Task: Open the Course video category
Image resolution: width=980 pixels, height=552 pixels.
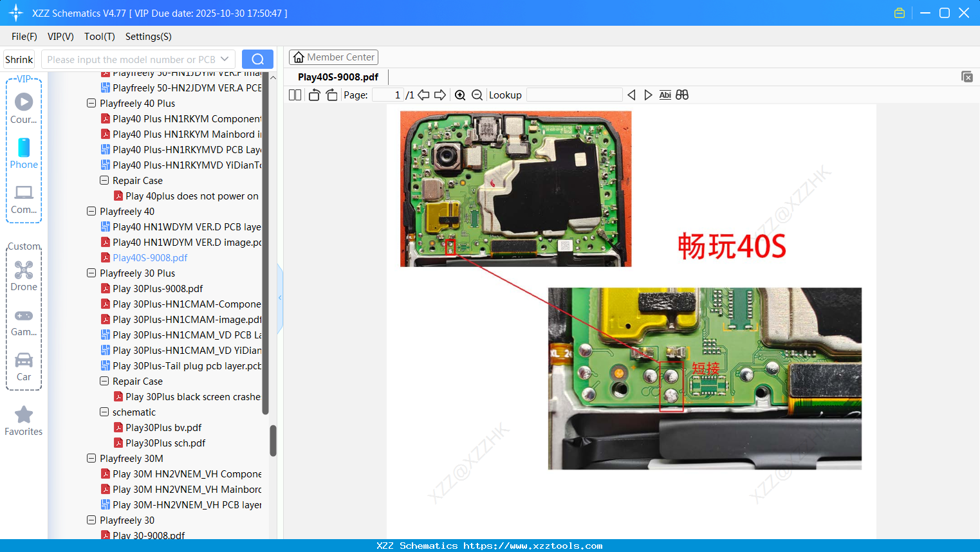Action: [24, 108]
